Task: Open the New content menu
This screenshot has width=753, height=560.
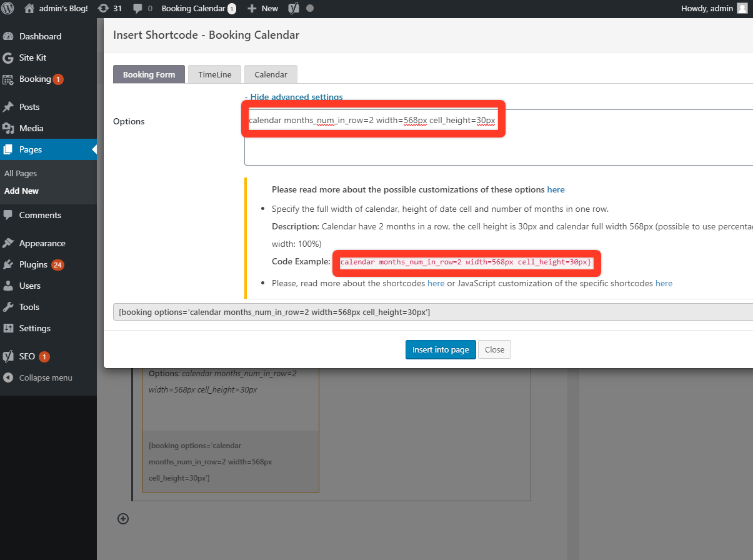Action: click(262, 9)
